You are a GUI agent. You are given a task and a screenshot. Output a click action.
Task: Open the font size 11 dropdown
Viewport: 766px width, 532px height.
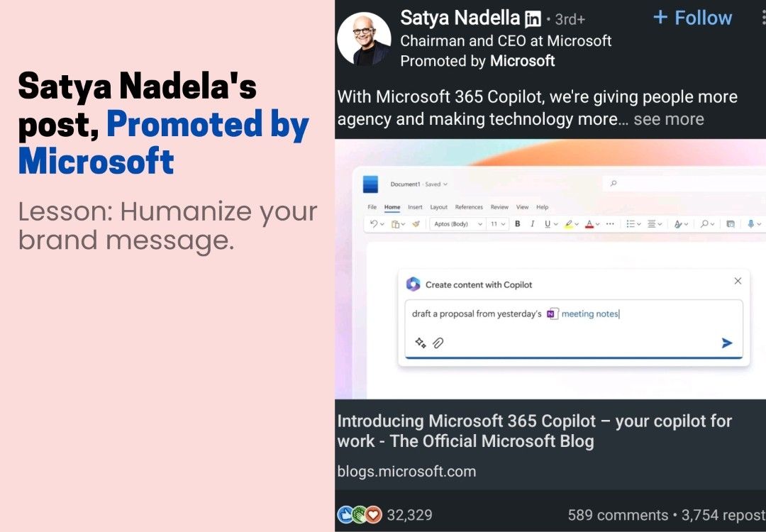pos(499,224)
